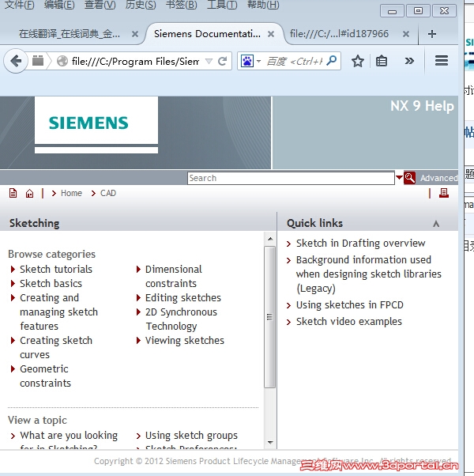
Task: Click the scroll up arrow in Sketching panel
Action: tap(270, 239)
